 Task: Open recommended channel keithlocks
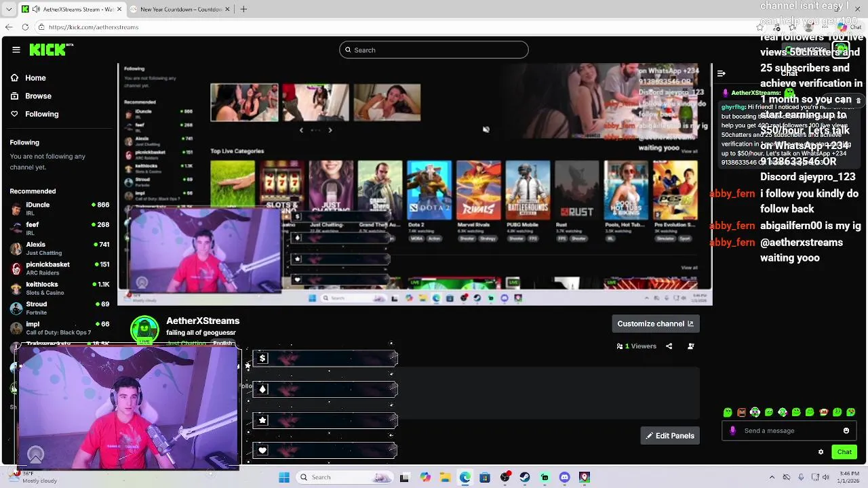tap(60, 288)
